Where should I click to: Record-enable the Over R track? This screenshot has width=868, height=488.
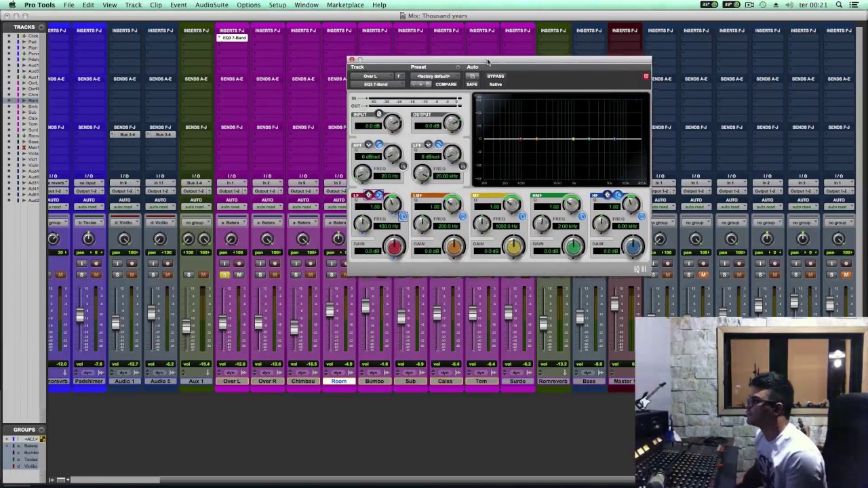click(275, 263)
